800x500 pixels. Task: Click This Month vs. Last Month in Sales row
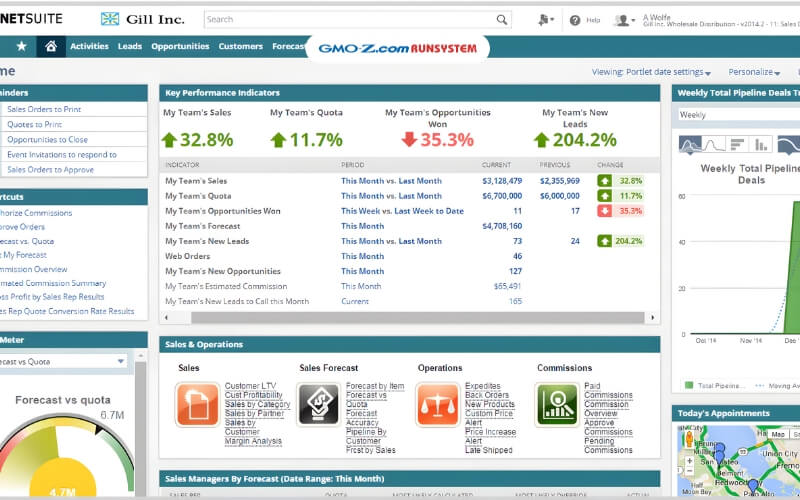coord(391,181)
